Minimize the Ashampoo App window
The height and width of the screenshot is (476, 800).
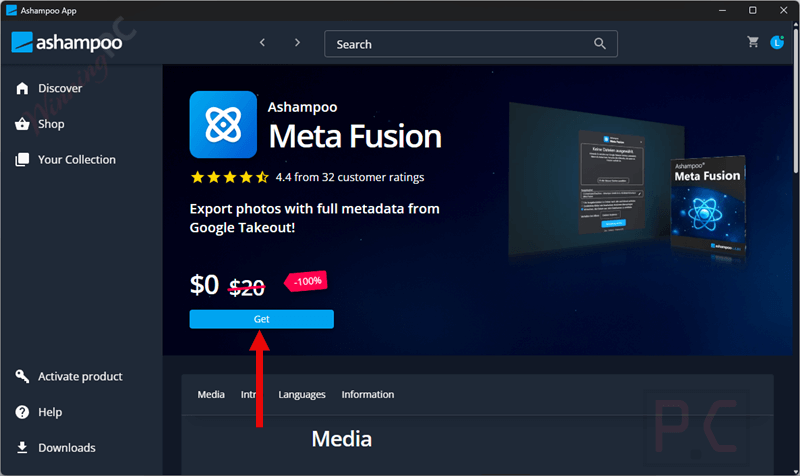pyautogui.click(x=722, y=11)
